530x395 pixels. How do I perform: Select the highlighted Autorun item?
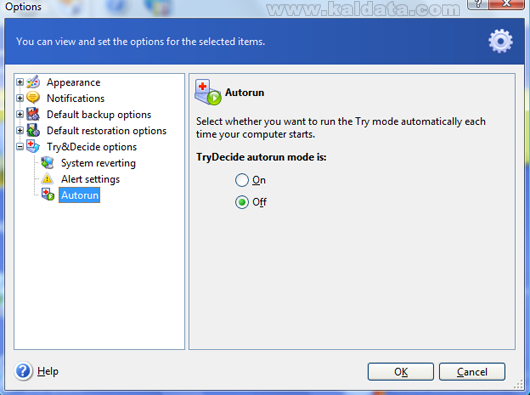point(79,195)
